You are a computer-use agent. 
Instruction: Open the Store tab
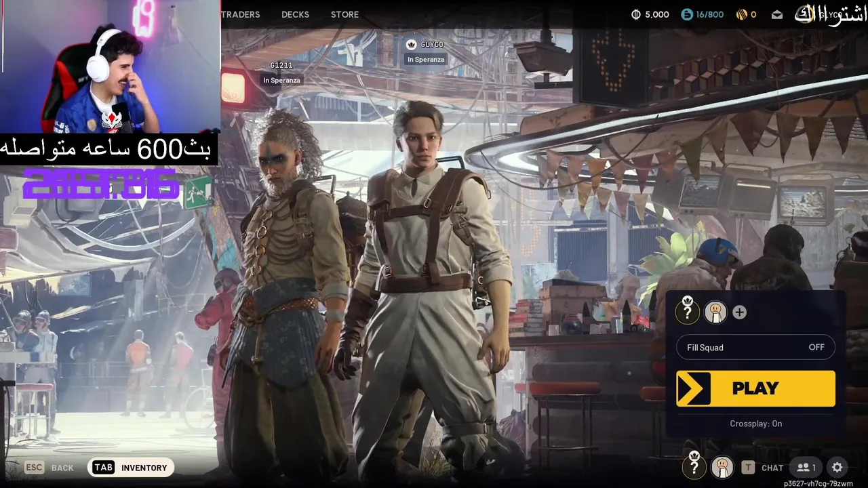pyautogui.click(x=344, y=14)
